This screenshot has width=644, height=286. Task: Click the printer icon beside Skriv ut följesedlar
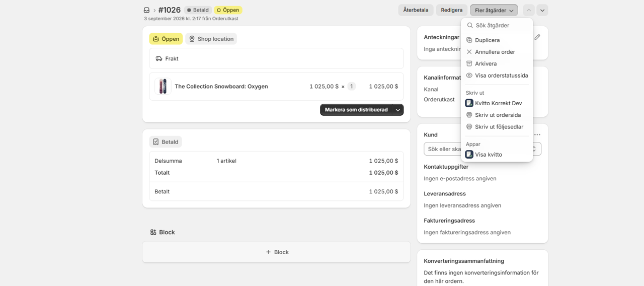(469, 127)
